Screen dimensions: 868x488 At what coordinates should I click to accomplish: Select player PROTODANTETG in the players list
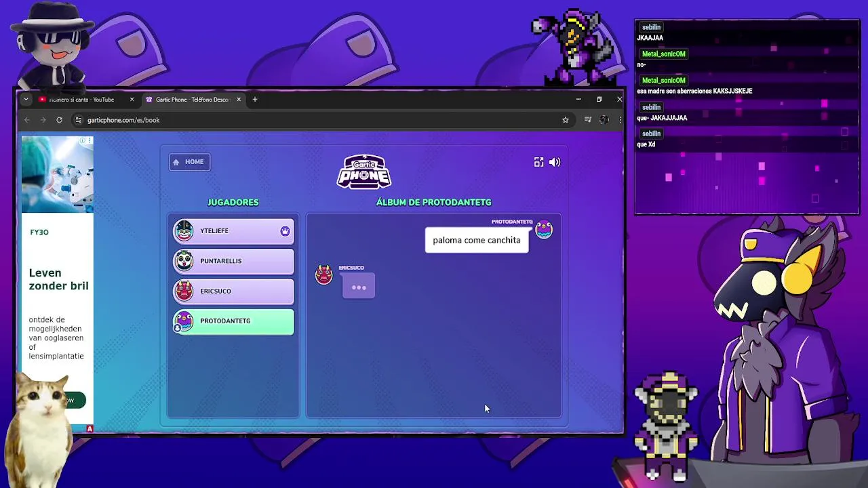click(x=233, y=321)
